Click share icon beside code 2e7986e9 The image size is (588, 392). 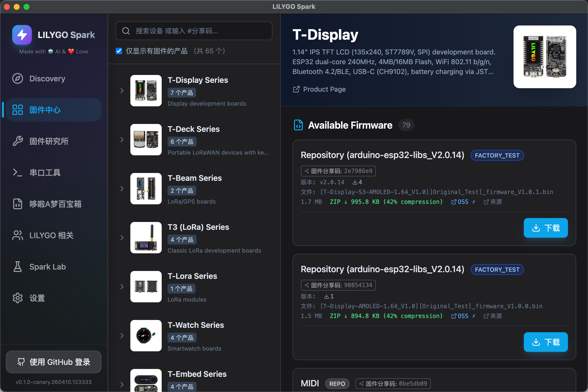[307, 171]
